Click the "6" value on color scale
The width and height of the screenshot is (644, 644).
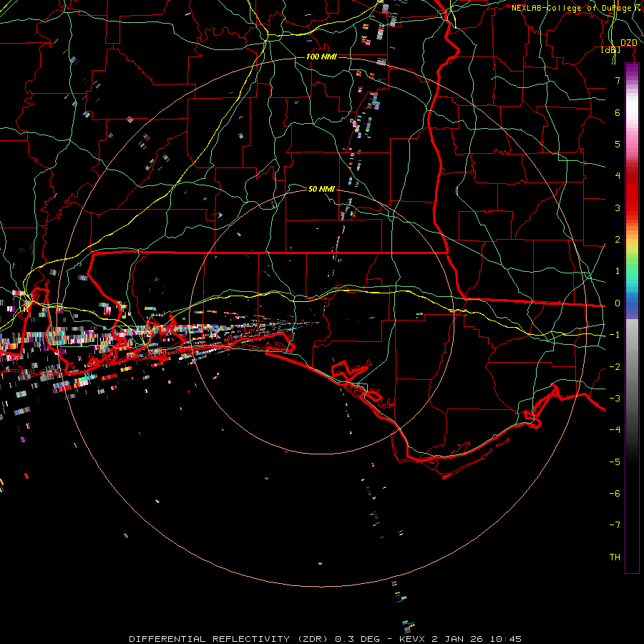tap(618, 112)
